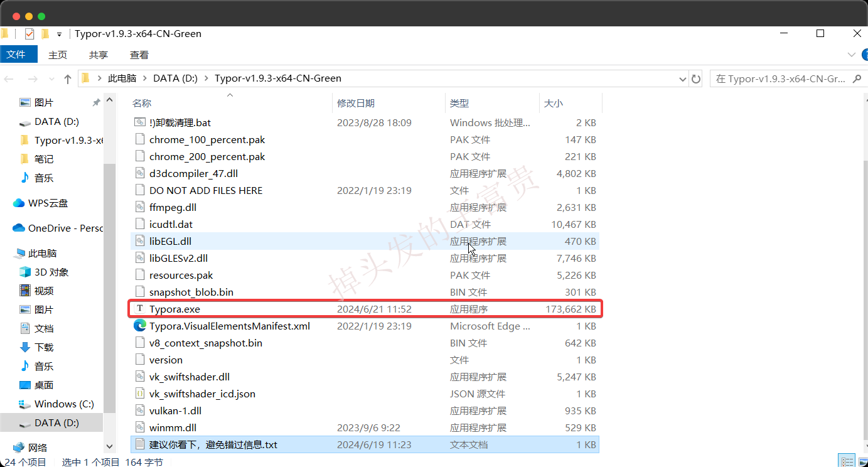This screenshot has width=868, height=467.
Task: Click the New folder quick access icon
Action: point(45,34)
